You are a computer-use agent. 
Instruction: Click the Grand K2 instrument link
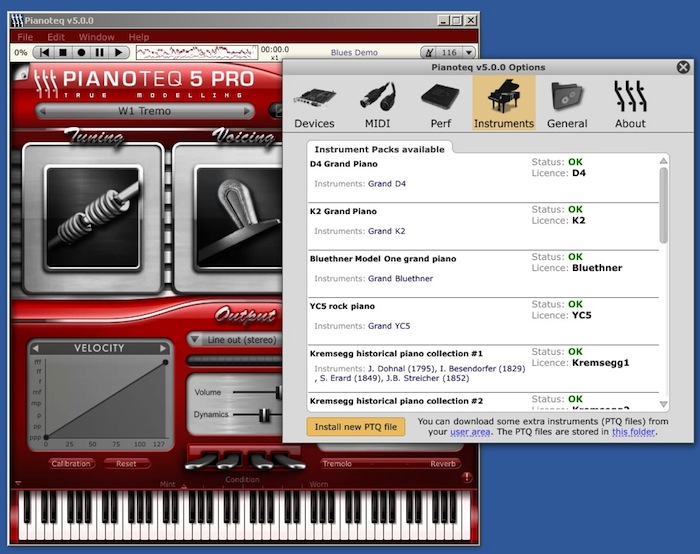coord(387,231)
